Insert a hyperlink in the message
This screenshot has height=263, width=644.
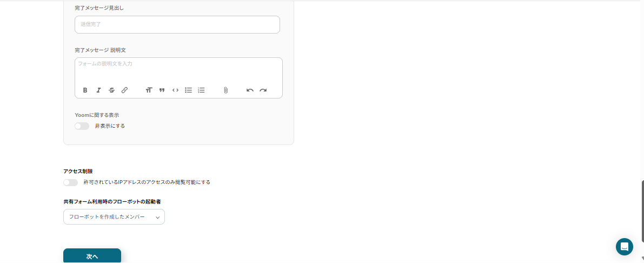(x=124, y=90)
